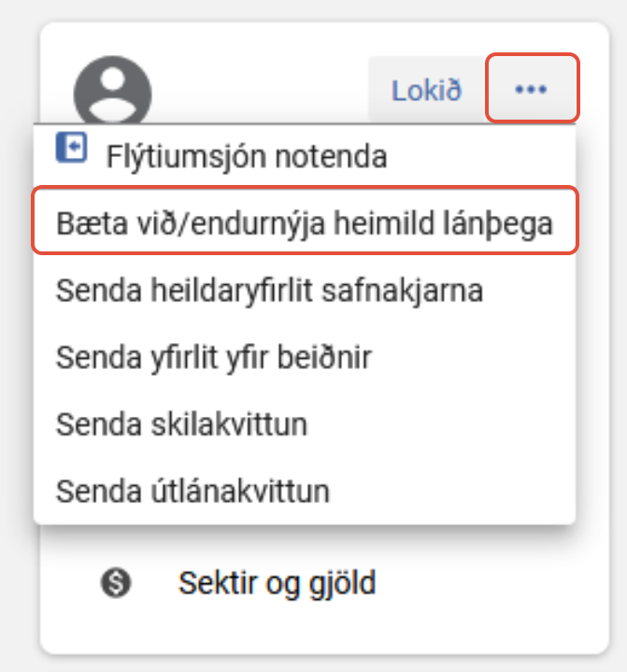
Task: Open fines and fees section
Action: (277, 583)
